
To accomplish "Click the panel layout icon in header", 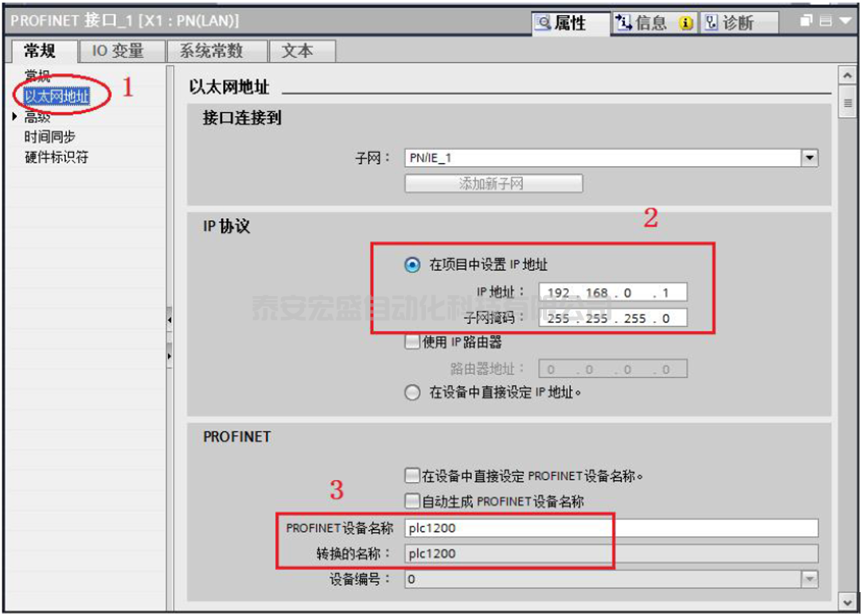I will pyautogui.click(x=825, y=21).
